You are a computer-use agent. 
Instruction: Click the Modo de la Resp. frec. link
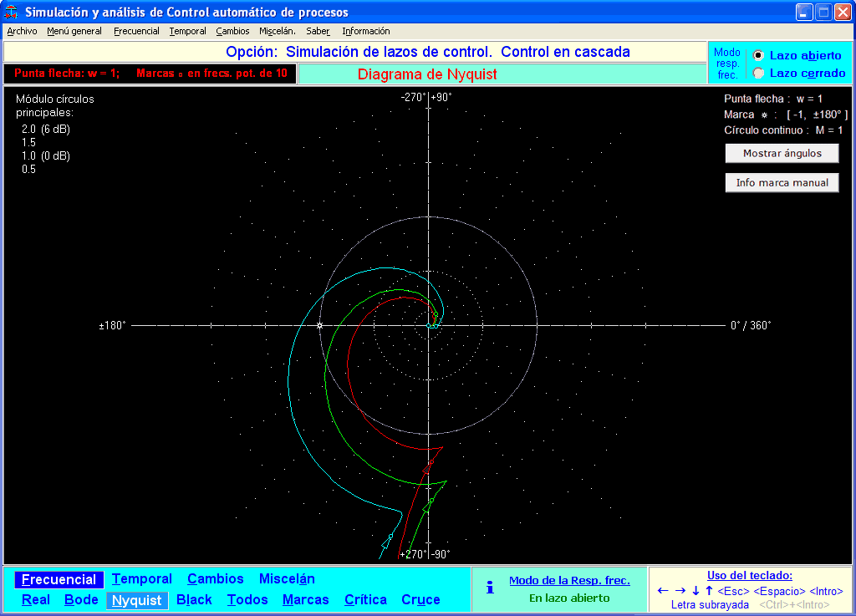coord(569,580)
